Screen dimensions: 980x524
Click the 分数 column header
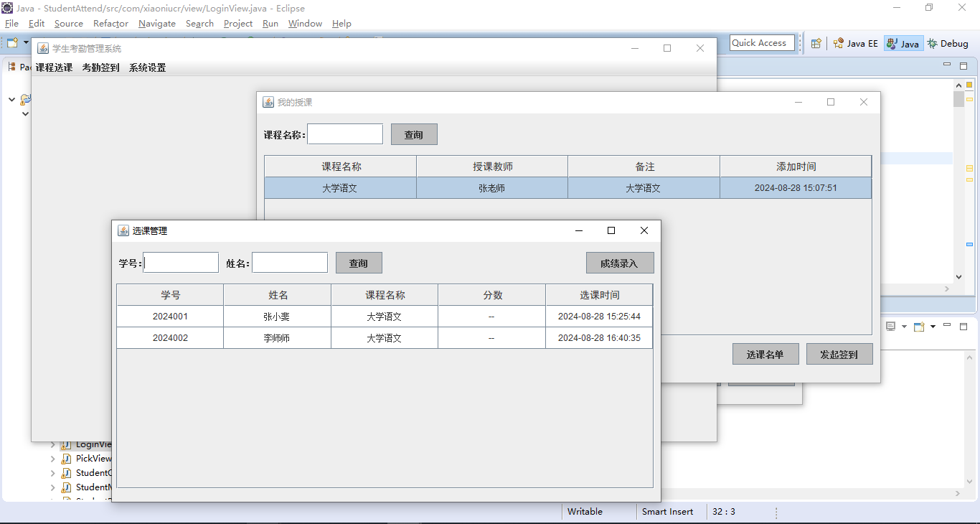(x=492, y=295)
